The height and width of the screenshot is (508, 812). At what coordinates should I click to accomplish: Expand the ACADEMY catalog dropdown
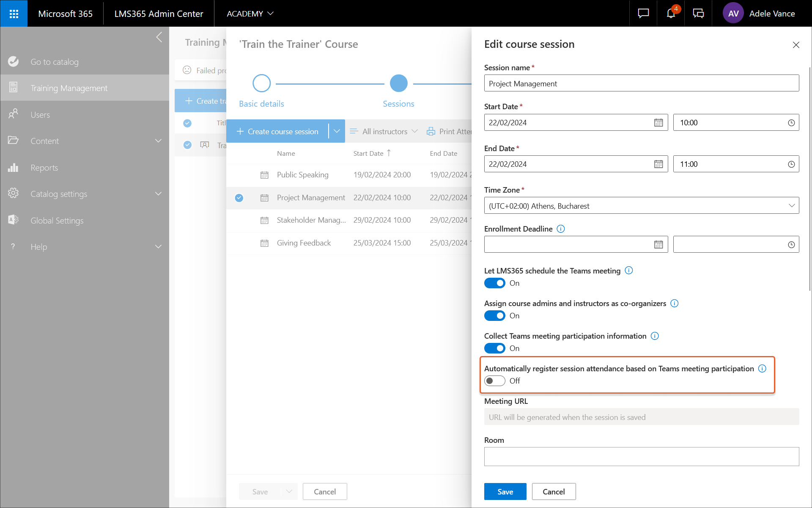coord(250,14)
